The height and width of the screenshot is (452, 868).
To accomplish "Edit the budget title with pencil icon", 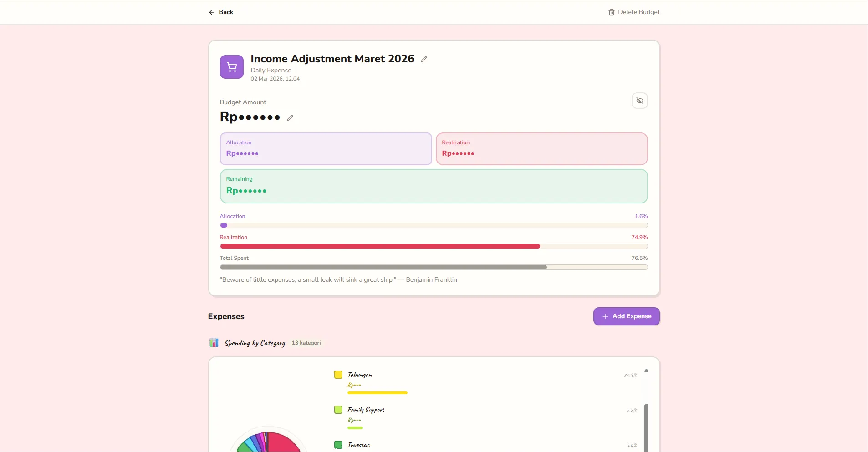I will [424, 59].
